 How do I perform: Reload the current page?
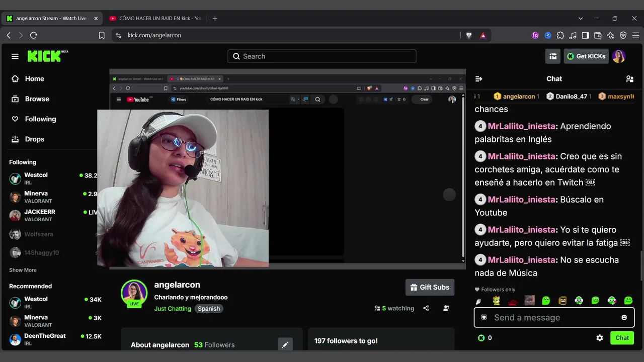point(34,35)
